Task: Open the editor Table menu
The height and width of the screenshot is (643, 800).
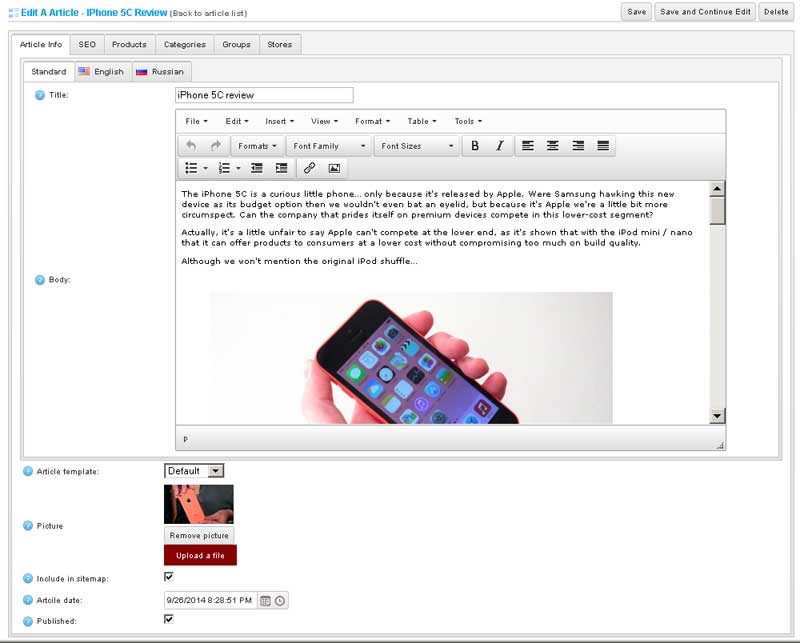Action: [x=422, y=121]
